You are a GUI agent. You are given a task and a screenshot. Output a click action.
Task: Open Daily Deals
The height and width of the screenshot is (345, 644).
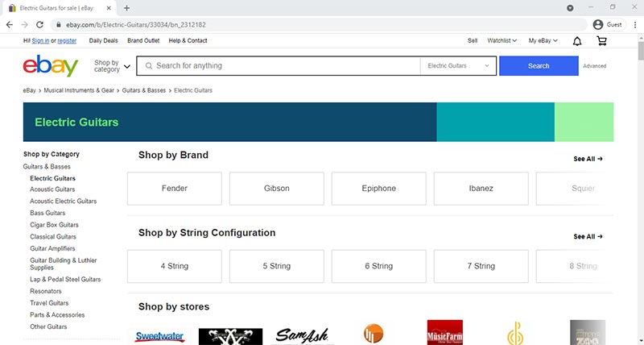click(x=104, y=41)
